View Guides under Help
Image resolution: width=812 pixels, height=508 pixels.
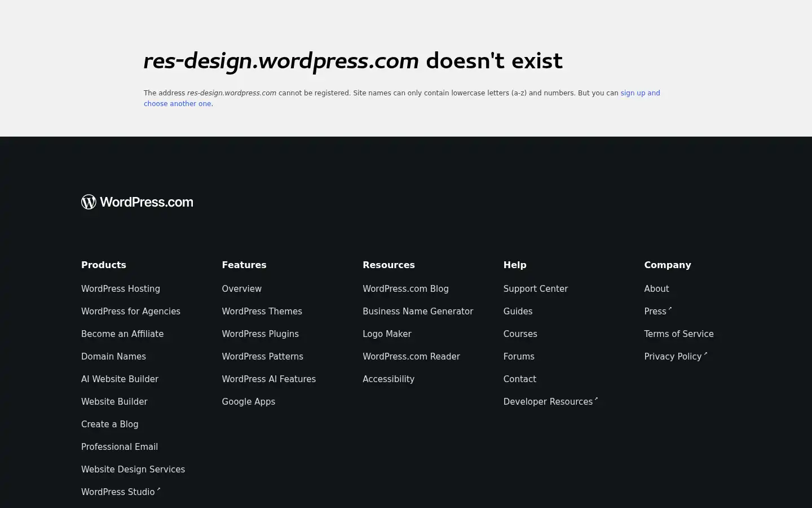518,312
